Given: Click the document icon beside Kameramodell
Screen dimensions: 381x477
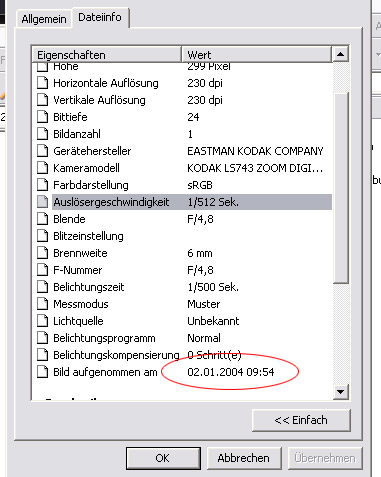Looking at the screenshot, I should [x=42, y=168].
